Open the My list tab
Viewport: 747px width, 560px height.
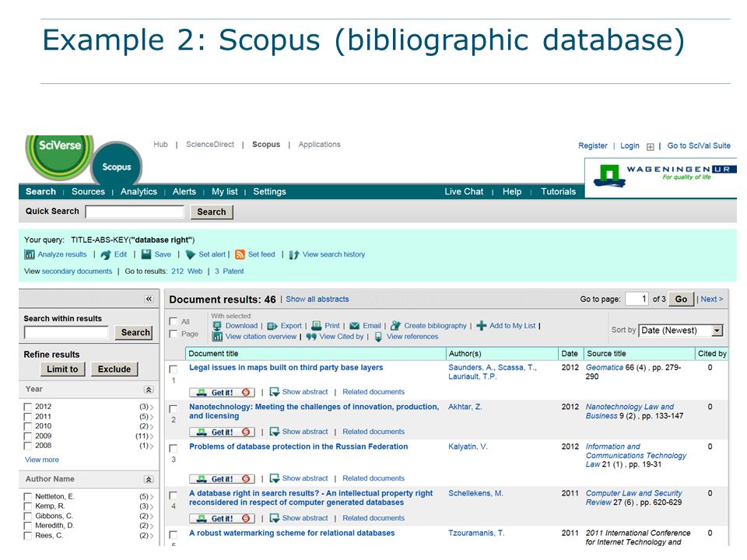click(x=224, y=191)
